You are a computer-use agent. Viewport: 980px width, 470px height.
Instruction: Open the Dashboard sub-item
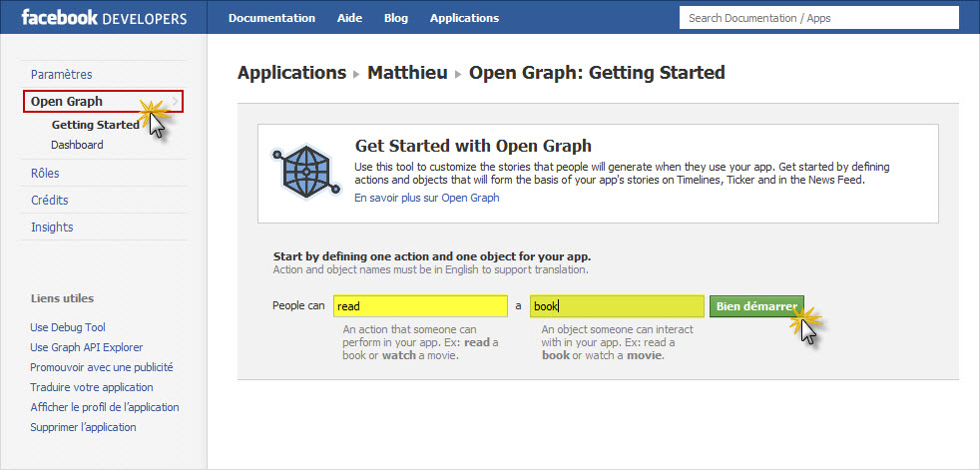78,145
